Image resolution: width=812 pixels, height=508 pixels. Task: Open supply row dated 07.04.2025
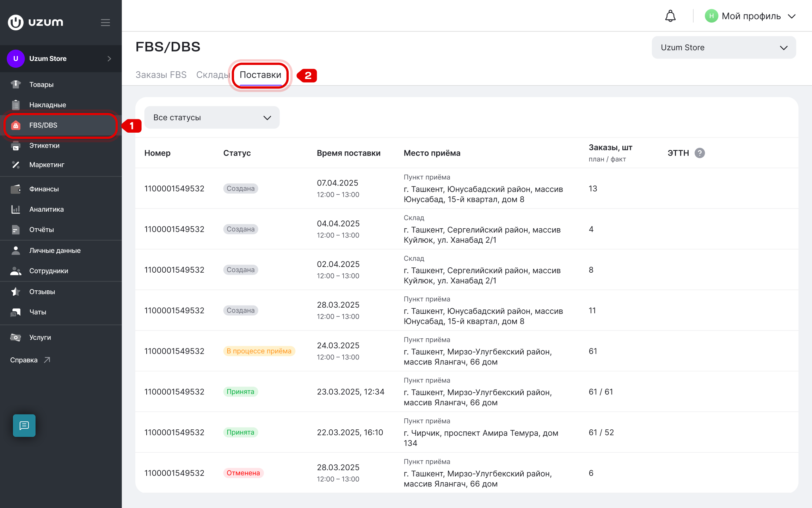(x=467, y=188)
